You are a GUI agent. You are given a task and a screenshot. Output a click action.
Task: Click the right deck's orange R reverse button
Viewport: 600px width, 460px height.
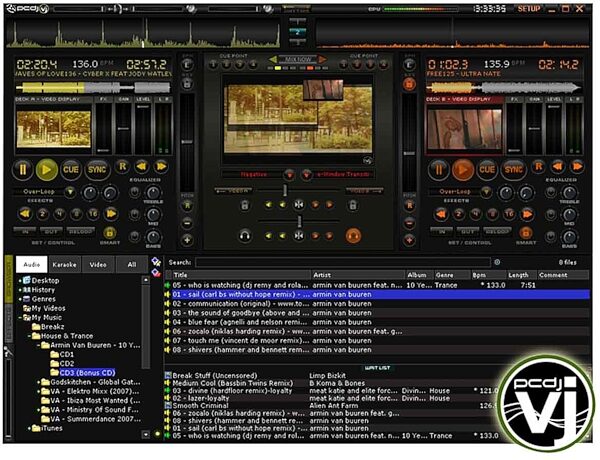(x=538, y=166)
